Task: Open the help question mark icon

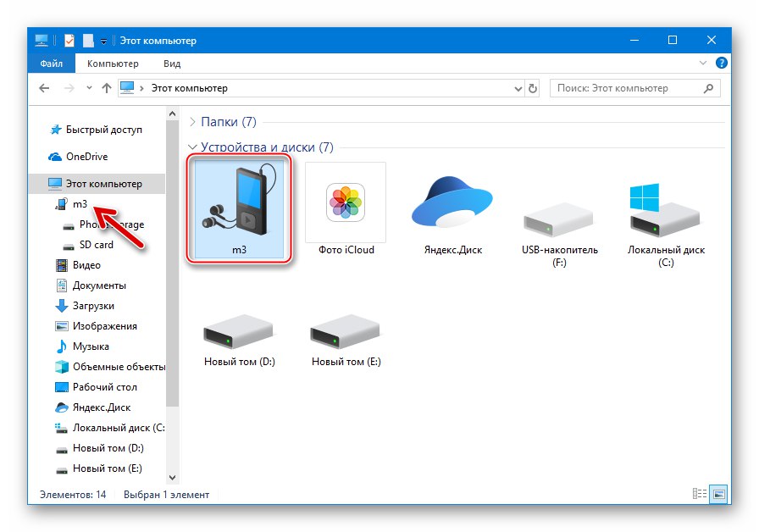Action: tap(721, 63)
